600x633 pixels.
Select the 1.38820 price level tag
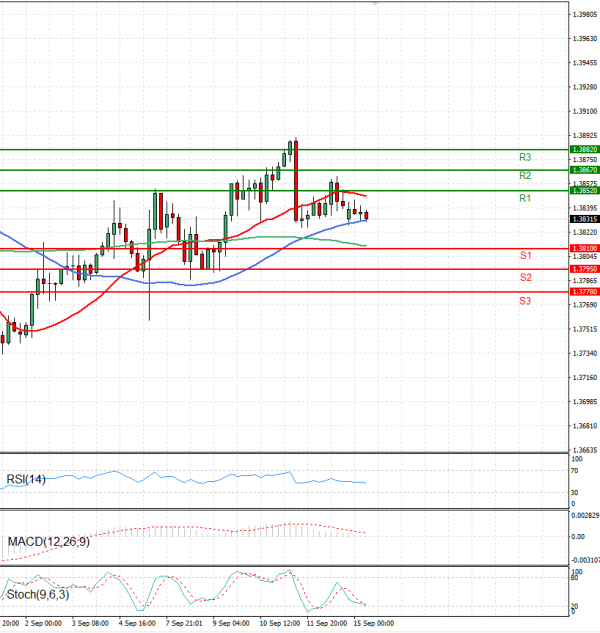[585, 149]
